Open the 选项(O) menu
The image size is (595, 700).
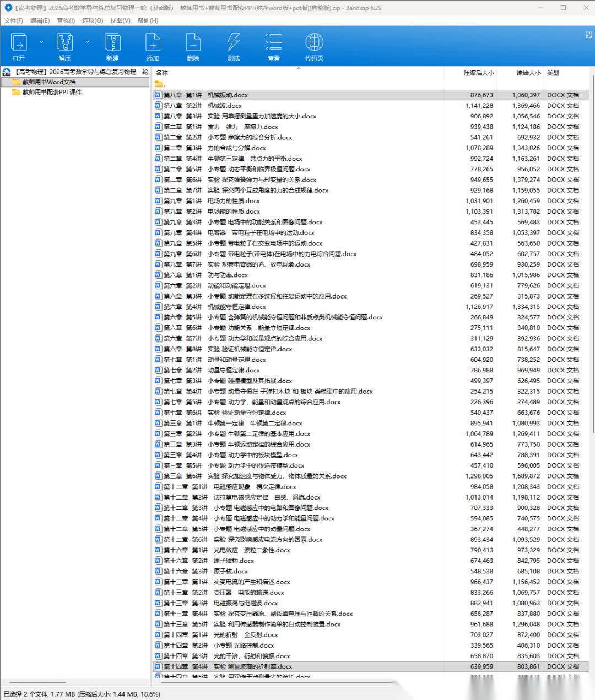(92, 20)
